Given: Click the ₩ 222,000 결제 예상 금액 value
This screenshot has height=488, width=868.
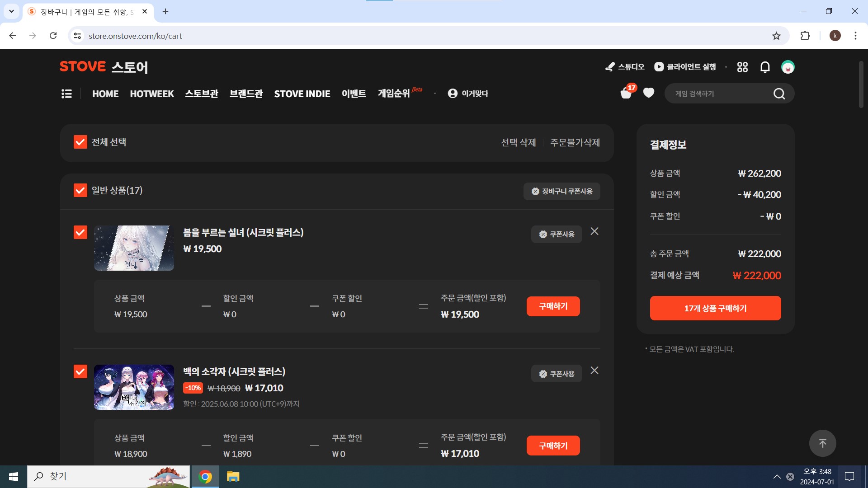Looking at the screenshot, I should [x=757, y=276].
